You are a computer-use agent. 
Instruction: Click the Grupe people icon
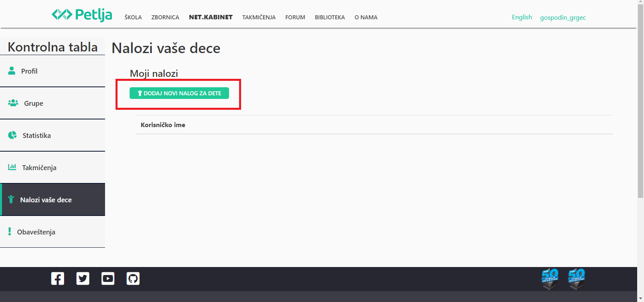[x=13, y=103]
